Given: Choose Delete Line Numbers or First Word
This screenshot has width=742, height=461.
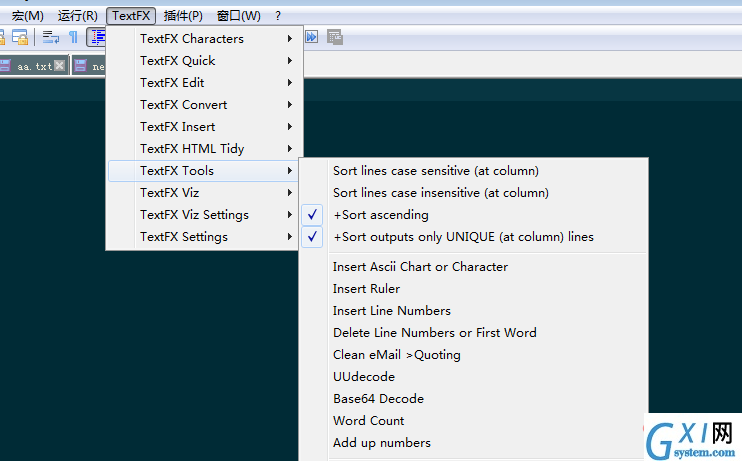Looking at the screenshot, I should (474, 333).
